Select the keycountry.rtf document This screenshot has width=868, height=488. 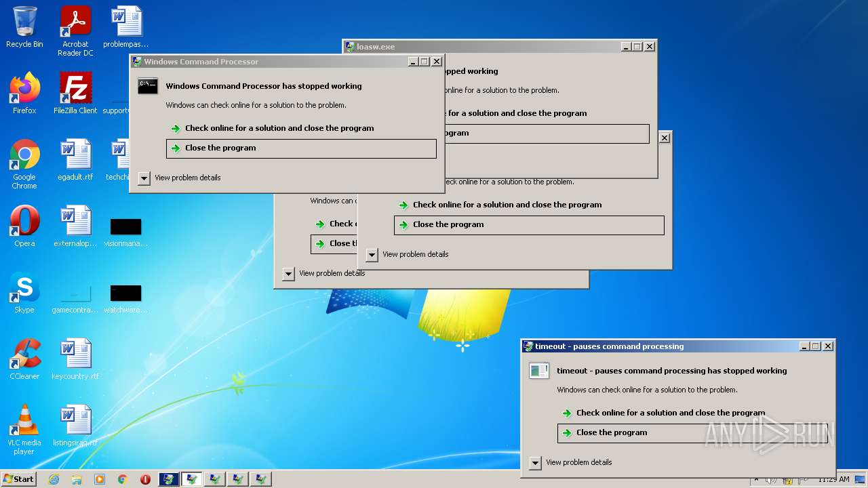(75, 359)
